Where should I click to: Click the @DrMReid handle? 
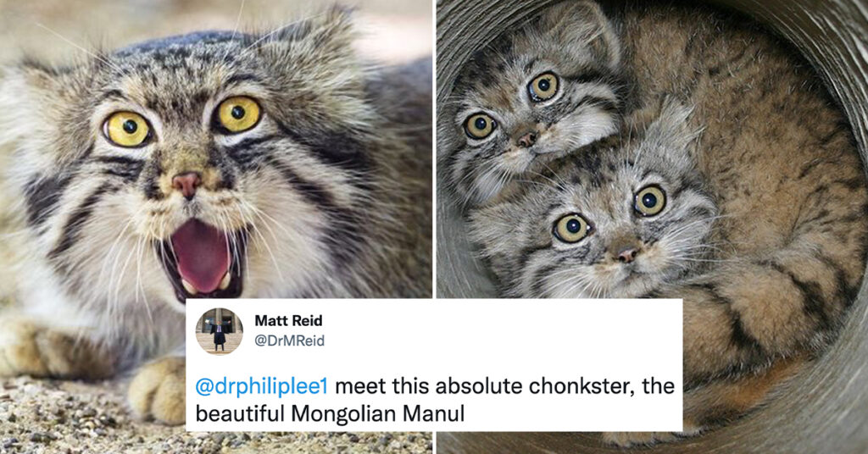[290, 341]
